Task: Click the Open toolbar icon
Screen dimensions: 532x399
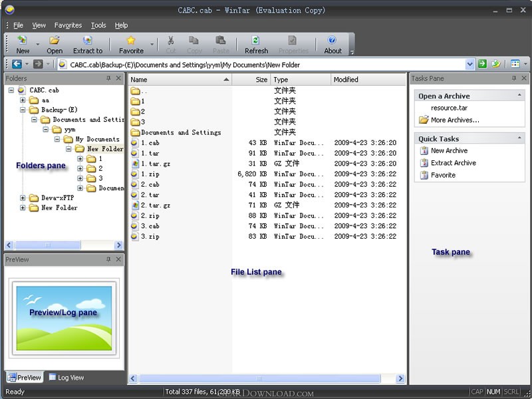Action: pyautogui.click(x=55, y=41)
